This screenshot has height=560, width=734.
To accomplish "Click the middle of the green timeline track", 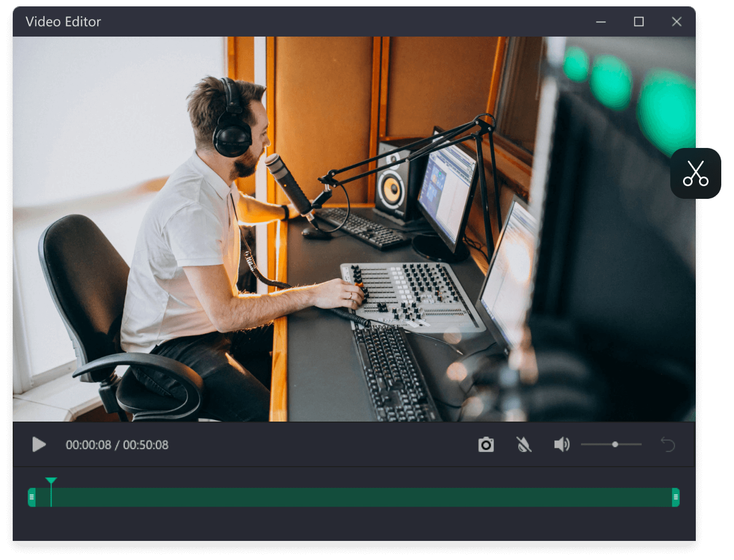I will 353,497.
